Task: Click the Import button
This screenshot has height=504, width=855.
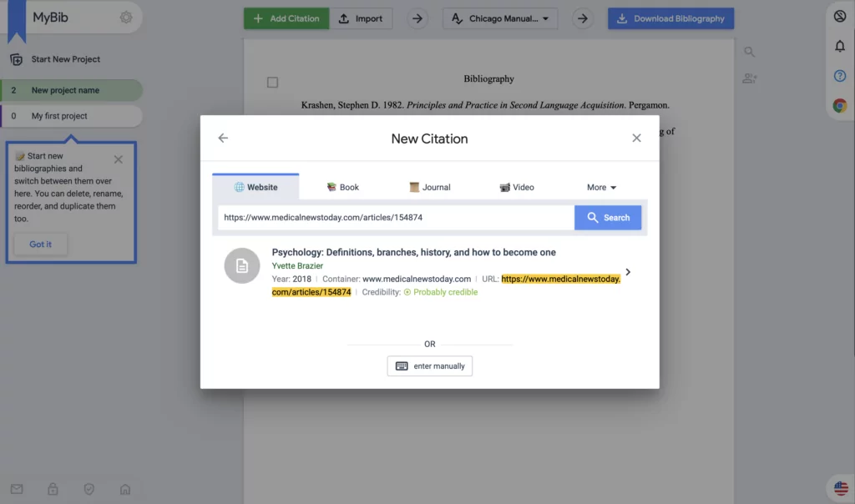Action: click(361, 18)
